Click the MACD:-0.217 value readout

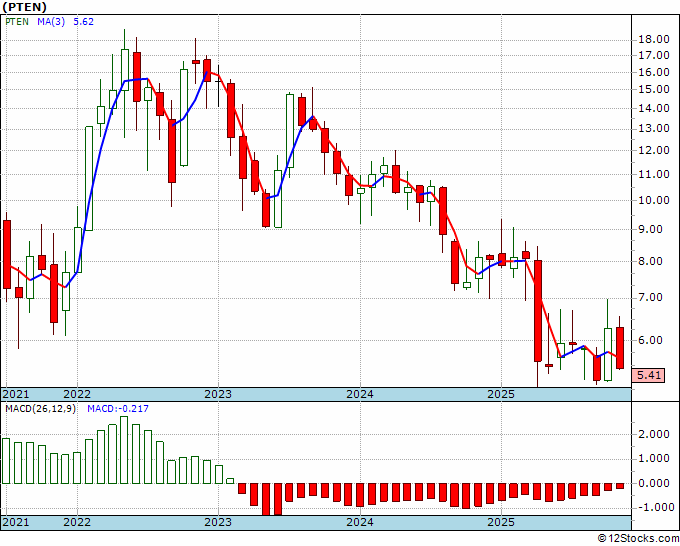point(118,409)
